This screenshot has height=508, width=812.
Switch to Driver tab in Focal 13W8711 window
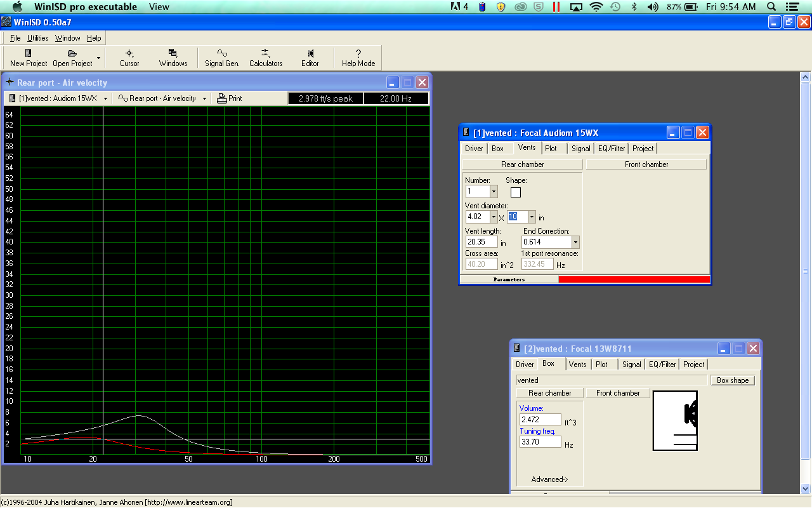[525, 364]
